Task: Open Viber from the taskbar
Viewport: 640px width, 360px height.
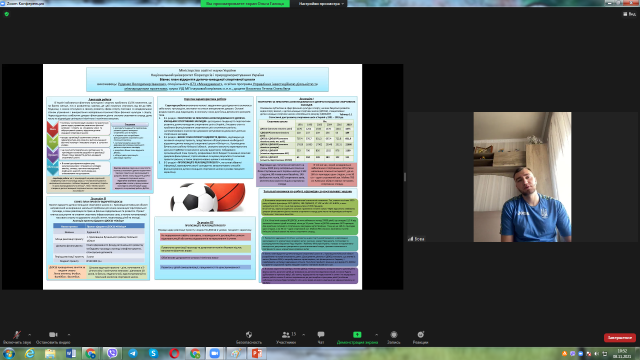Action: point(112,353)
